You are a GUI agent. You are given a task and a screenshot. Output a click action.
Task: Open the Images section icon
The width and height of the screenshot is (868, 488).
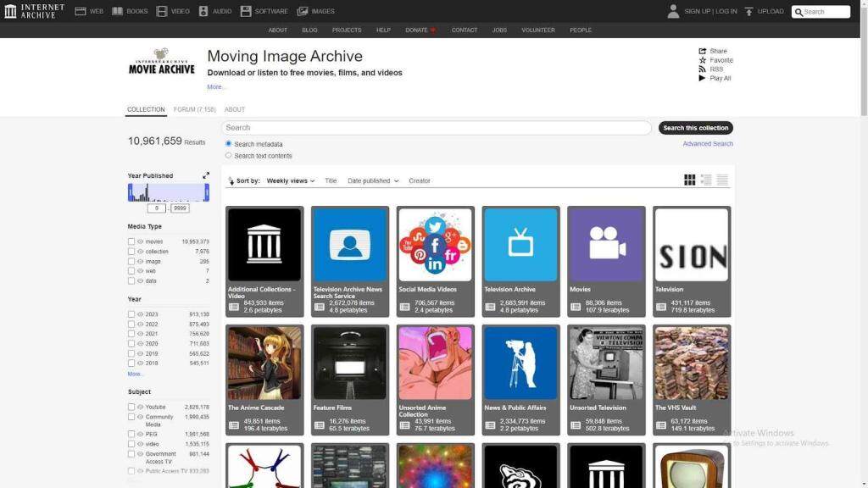(x=303, y=11)
